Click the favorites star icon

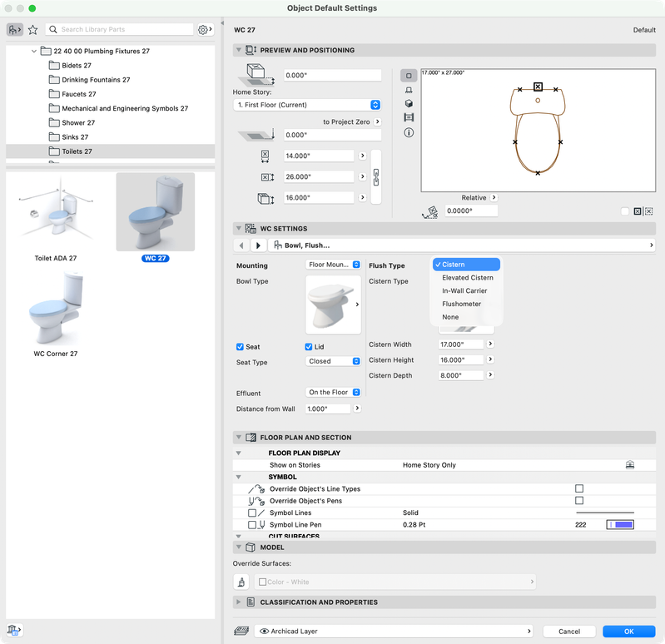pos(32,30)
